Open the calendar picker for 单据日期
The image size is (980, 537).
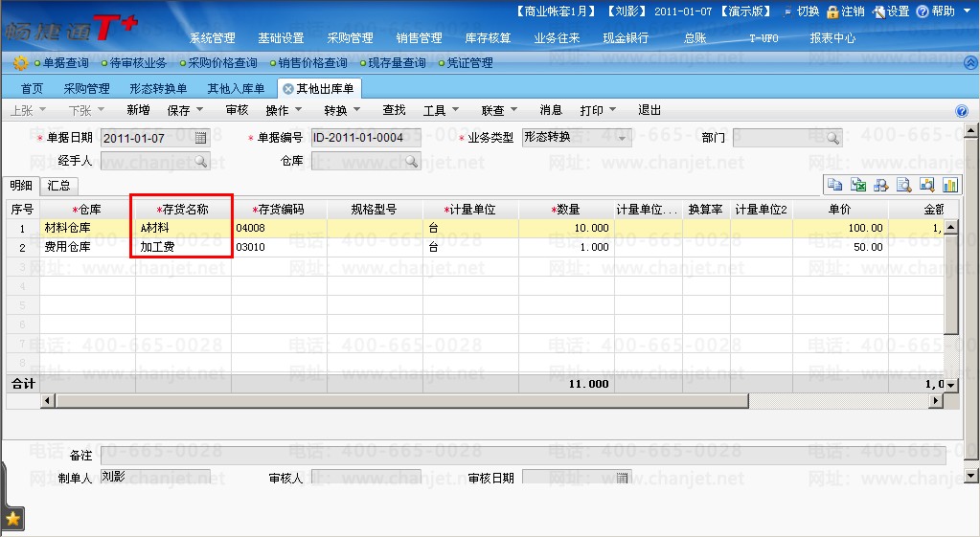coord(200,138)
